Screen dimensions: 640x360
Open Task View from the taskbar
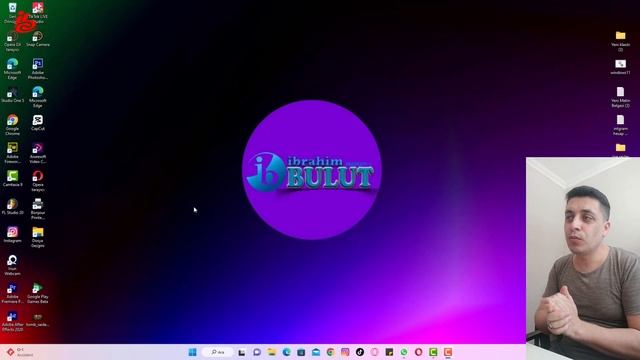(242, 352)
